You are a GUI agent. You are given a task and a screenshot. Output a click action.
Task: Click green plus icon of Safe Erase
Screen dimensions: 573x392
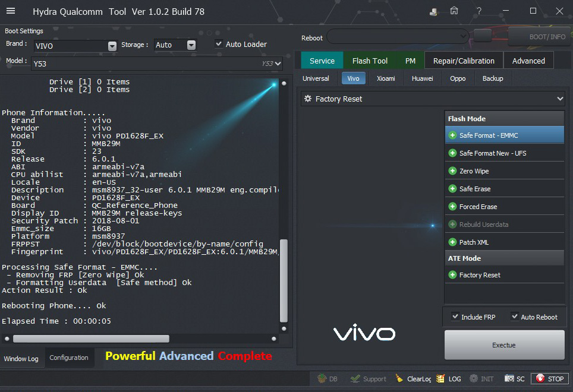click(x=452, y=189)
